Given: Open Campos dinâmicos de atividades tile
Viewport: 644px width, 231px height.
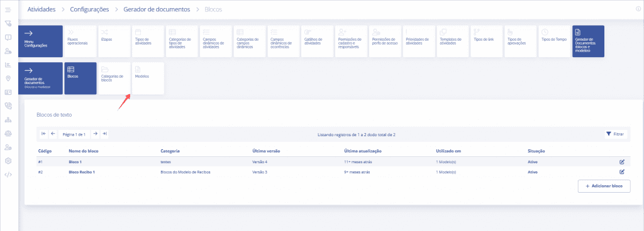Looking at the screenshot, I should click(216, 41).
